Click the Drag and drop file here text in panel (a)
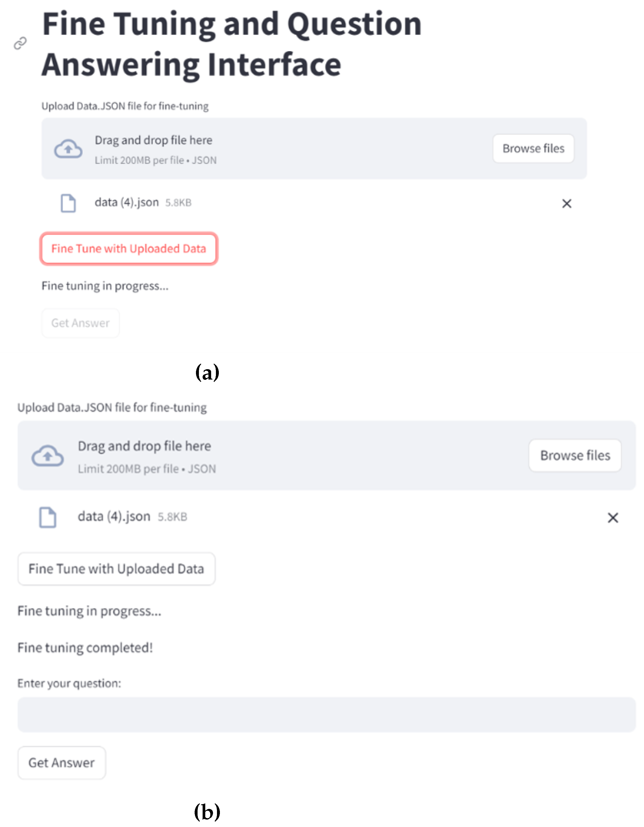The height and width of the screenshot is (827, 644). pos(153,141)
